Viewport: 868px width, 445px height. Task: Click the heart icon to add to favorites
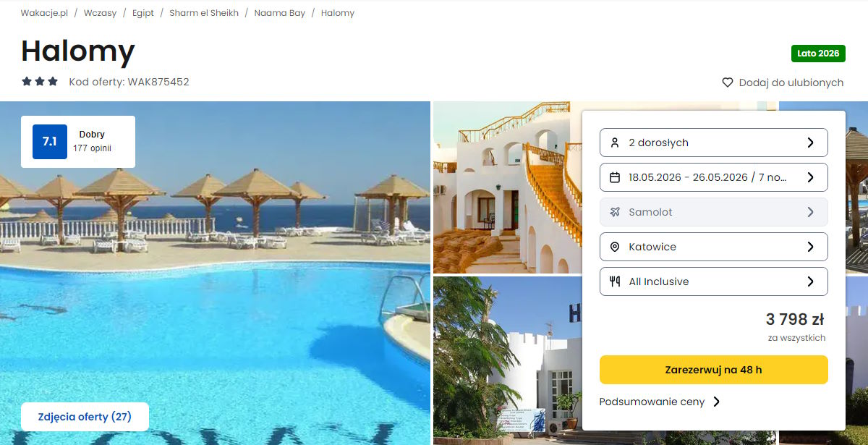pyautogui.click(x=728, y=82)
